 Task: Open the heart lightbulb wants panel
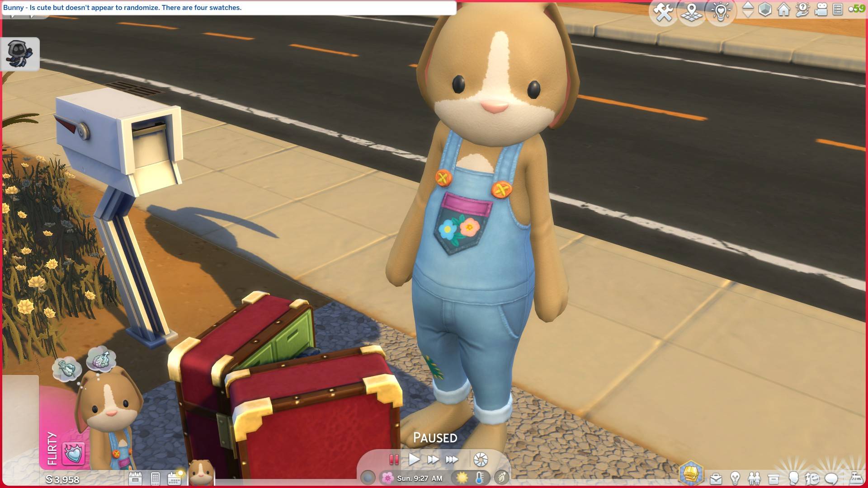pyautogui.click(x=721, y=12)
